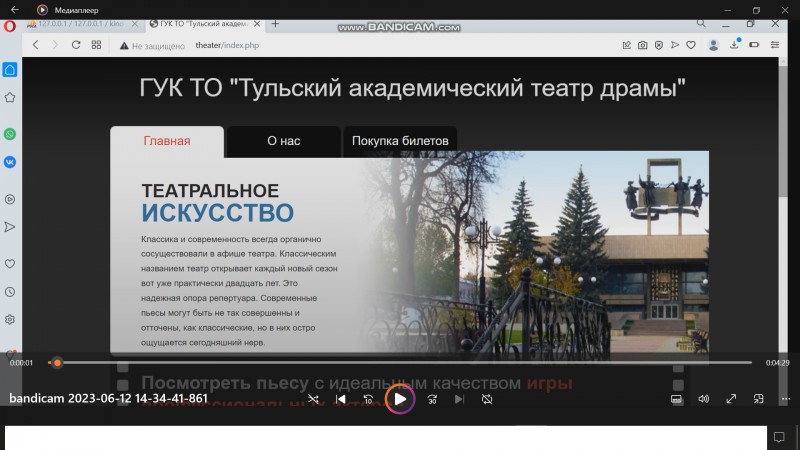This screenshot has height=450, width=800.
Task: Click the browser back arrow
Action: [x=35, y=45]
